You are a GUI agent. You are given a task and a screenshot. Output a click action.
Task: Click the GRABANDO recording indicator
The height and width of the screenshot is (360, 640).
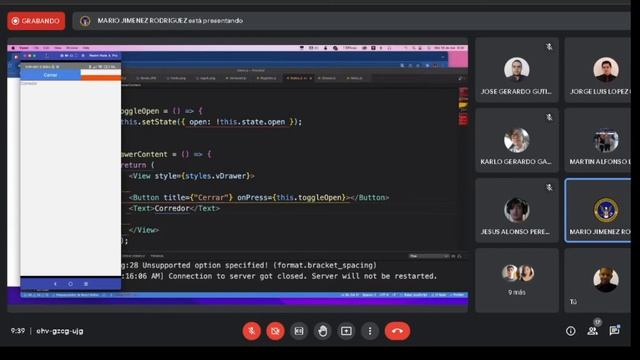click(x=36, y=21)
